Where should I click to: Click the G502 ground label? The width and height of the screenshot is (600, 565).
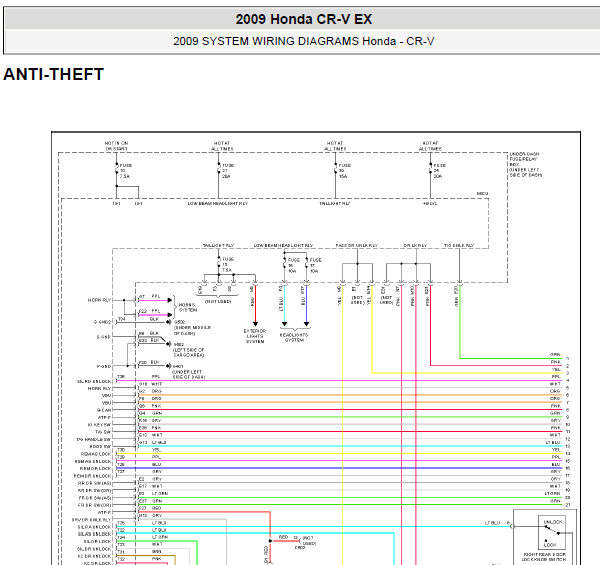point(179,322)
